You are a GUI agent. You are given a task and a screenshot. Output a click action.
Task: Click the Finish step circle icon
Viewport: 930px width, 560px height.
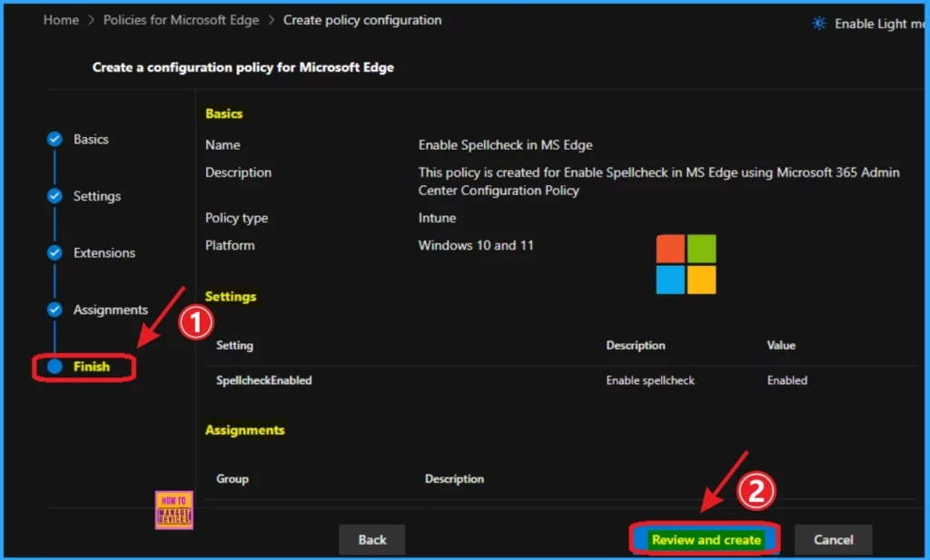click(x=54, y=367)
